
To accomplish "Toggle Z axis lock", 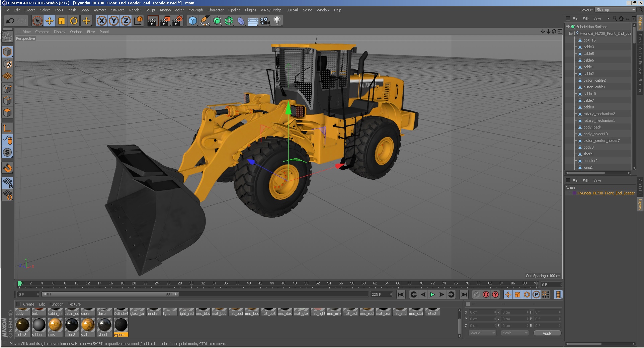I will (x=126, y=21).
